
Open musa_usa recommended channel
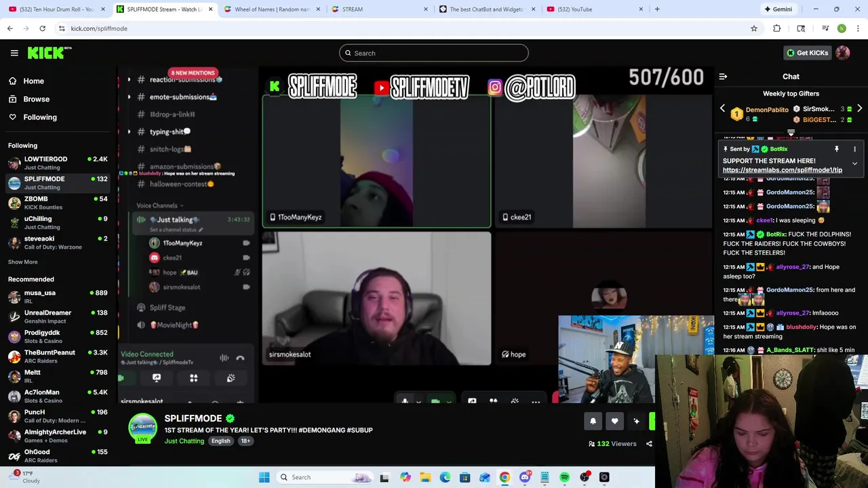click(58, 296)
